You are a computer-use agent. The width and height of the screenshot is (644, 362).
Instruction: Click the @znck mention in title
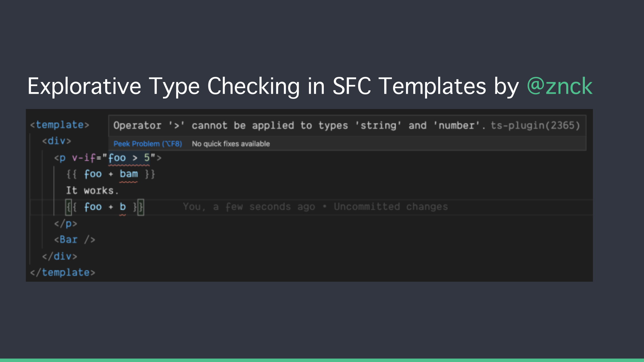coord(559,86)
